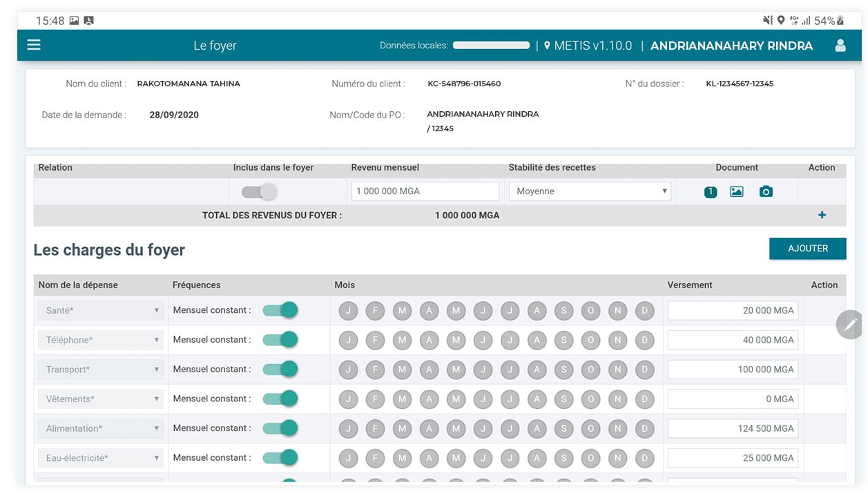Select February circle in Eau-électricité row
The width and height of the screenshot is (868, 496).
click(x=375, y=458)
